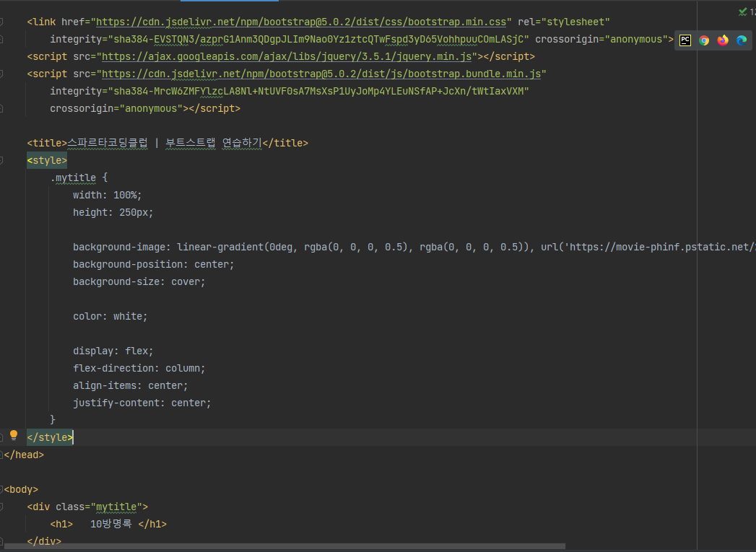This screenshot has width=756, height=552.
Task: Click the closing </head> tag
Action: (x=24, y=455)
